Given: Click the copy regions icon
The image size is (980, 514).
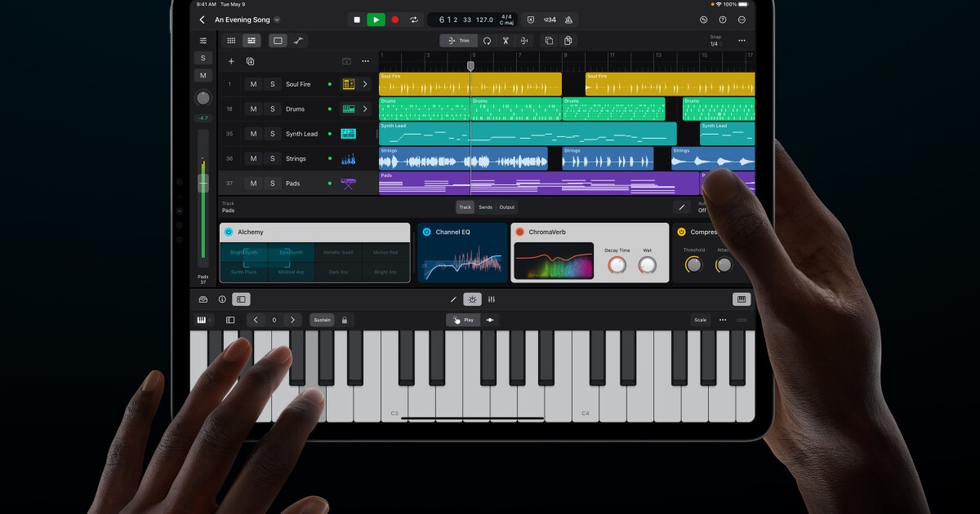Looking at the screenshot, I should coord(549,41).
